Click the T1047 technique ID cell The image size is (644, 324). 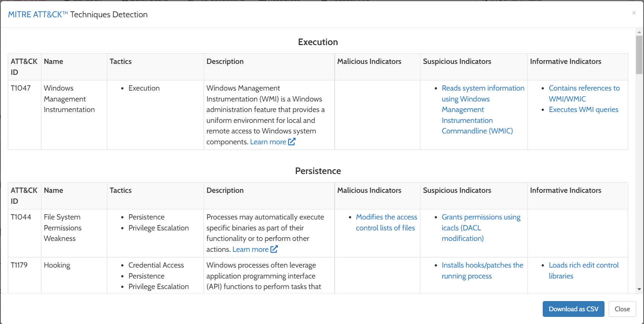coord(21,88)
